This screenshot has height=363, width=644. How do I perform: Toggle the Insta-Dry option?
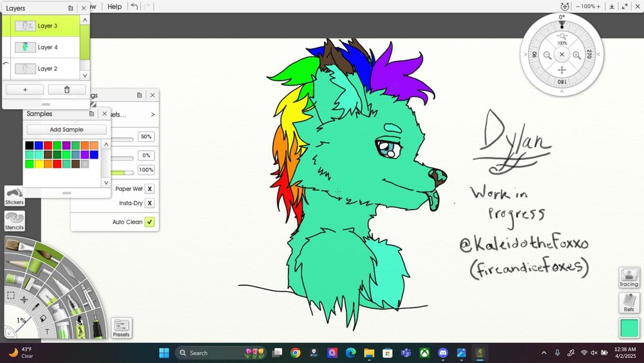(x=150, y=203)
